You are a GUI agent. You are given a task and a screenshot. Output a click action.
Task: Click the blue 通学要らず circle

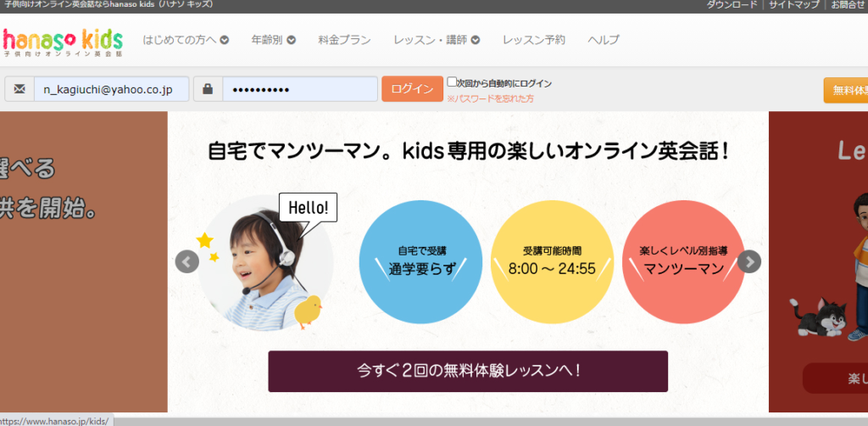[x=421, y=261]
